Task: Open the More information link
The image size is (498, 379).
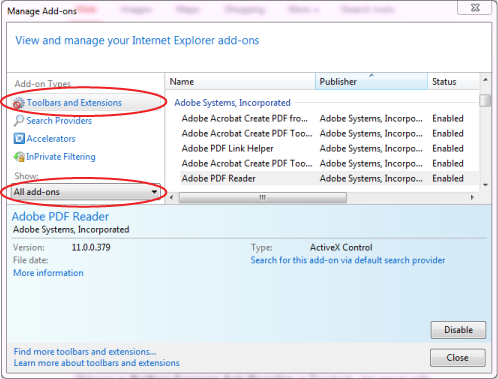Action: tap(48, 273)
